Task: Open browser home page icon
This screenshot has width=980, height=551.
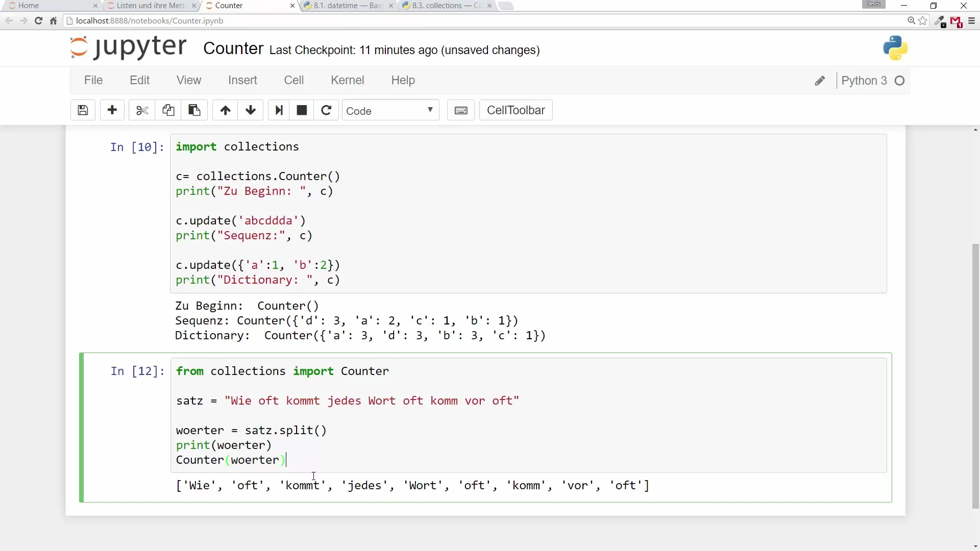Action: coord(53,21)
